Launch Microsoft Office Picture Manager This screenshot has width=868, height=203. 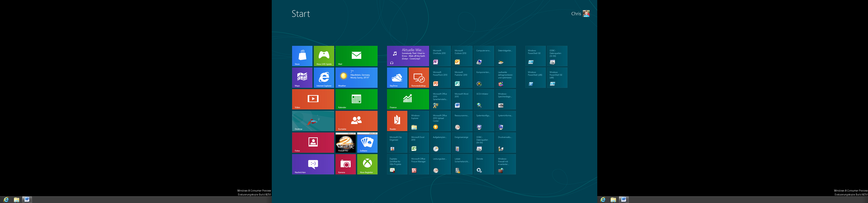419,164
